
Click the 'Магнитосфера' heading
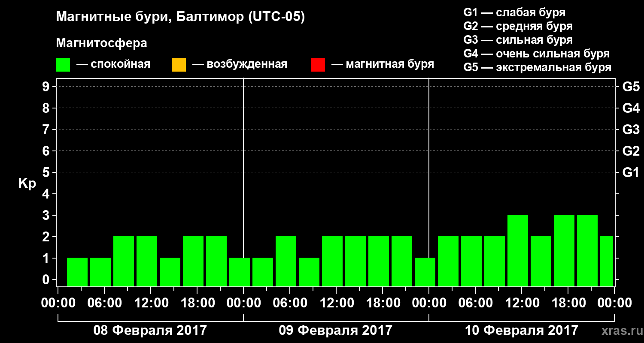(101, 43)
